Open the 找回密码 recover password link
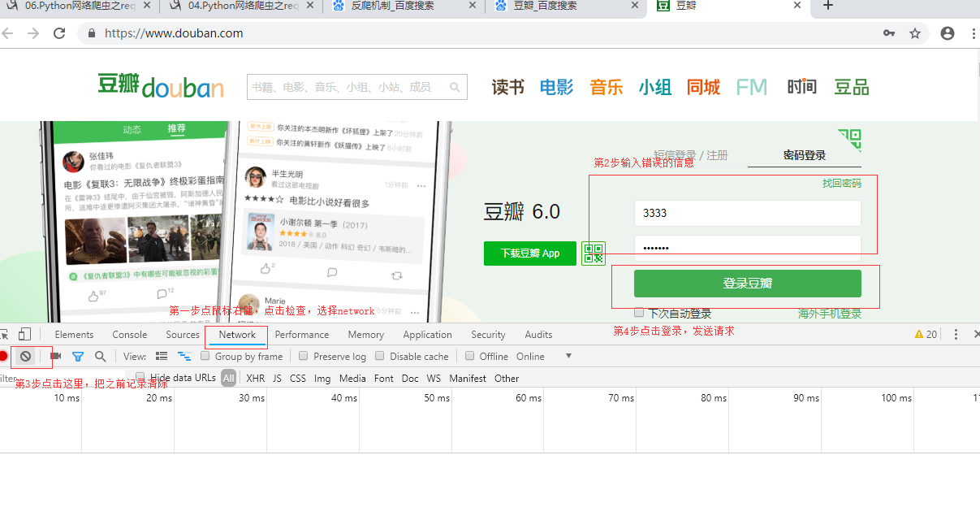The height and width of the screenshot is (507, 980). point(842,184)
